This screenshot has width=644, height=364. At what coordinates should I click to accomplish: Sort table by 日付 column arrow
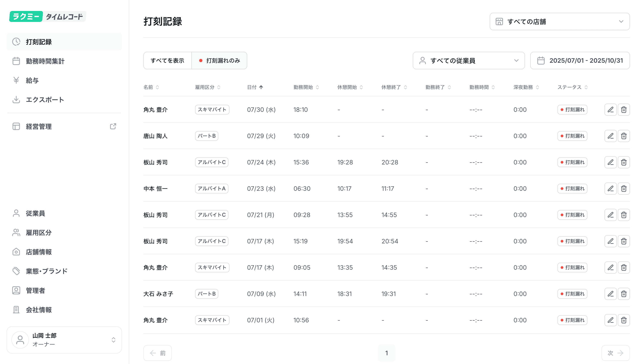pyautogui.click(x=261, y=87)
